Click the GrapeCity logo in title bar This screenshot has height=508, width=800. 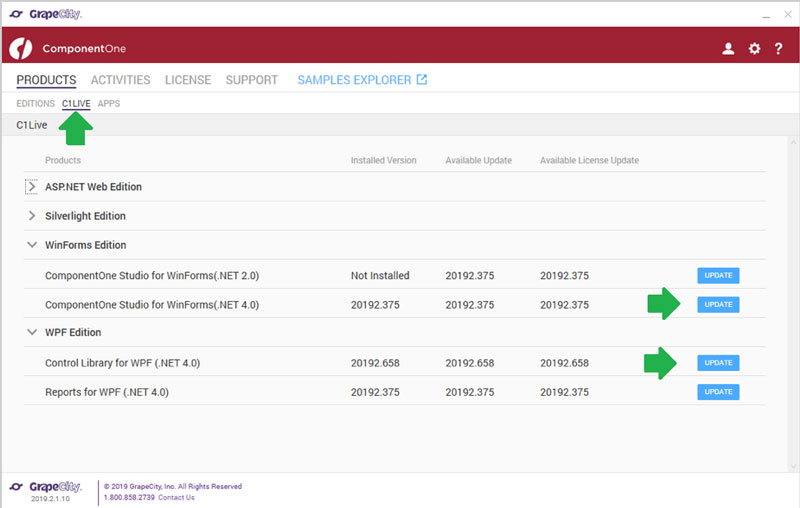tap(45, 14)
